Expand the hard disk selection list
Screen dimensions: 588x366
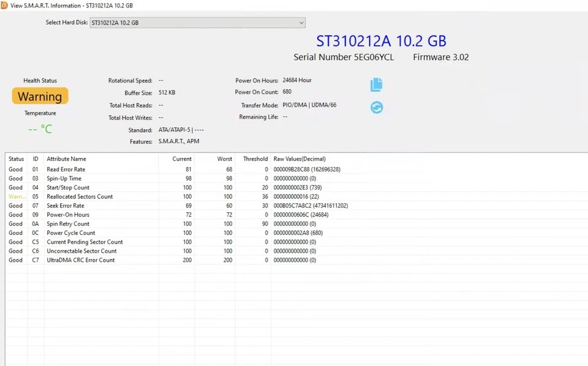(197, 23)
